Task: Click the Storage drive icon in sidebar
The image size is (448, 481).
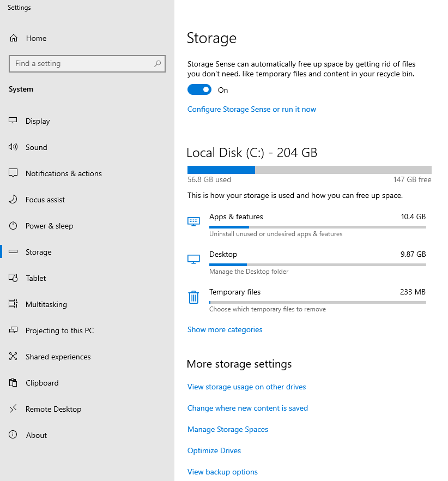Action: click(x=13, y=252)
